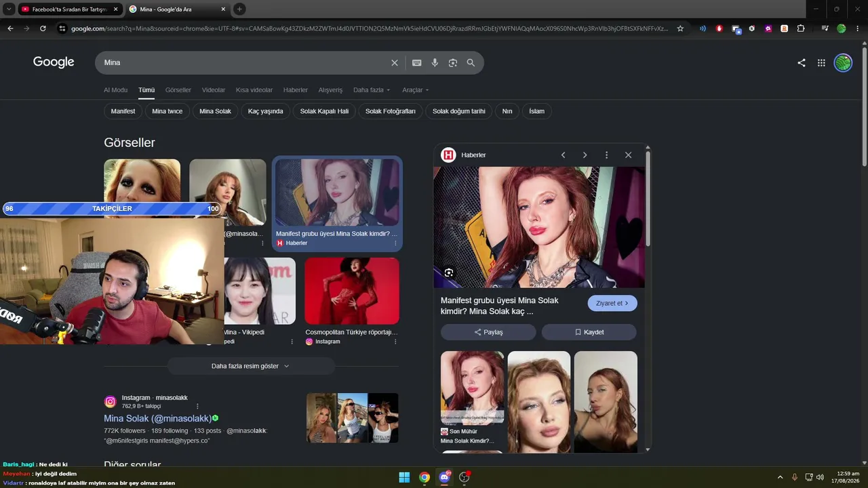The image size is (868, 488).
Task: Open a new browser tab
Action: (239, 9)
